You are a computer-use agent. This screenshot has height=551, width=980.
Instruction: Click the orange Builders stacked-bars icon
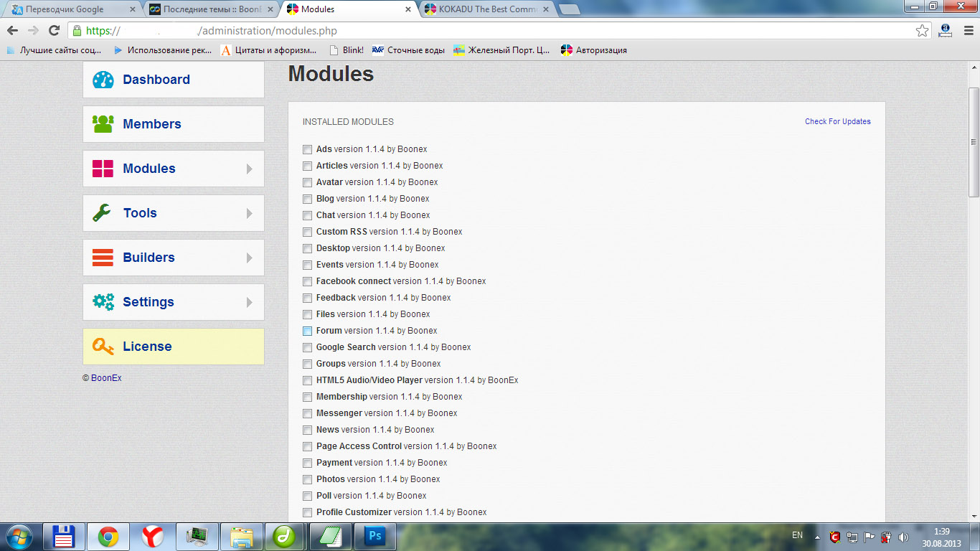[x=103, y=258]
